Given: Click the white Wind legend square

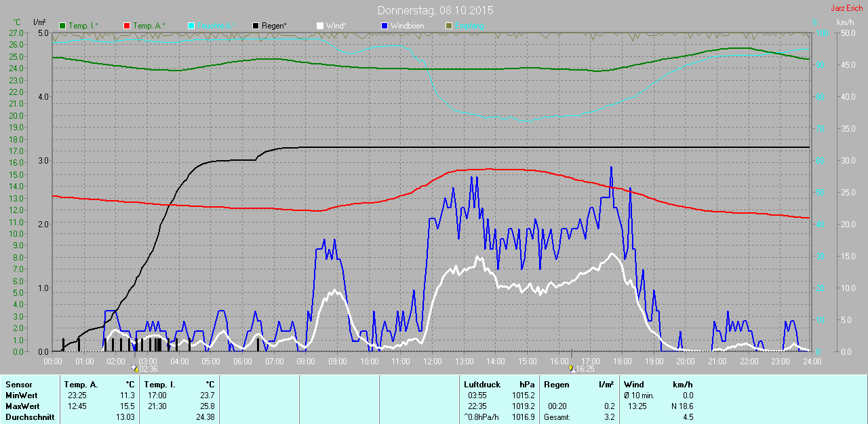Looking at the screenshot, I should point(320,26).
